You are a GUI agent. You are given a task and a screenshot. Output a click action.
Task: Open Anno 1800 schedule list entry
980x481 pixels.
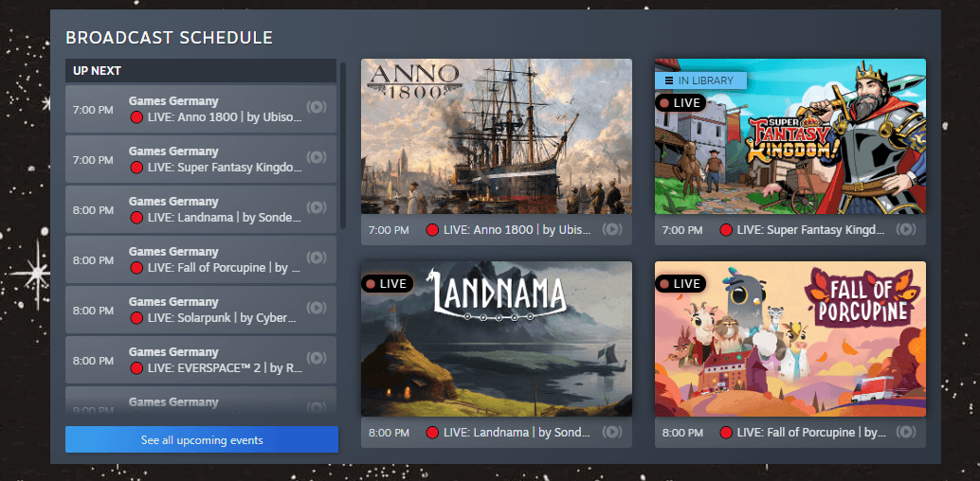point(201,109)
